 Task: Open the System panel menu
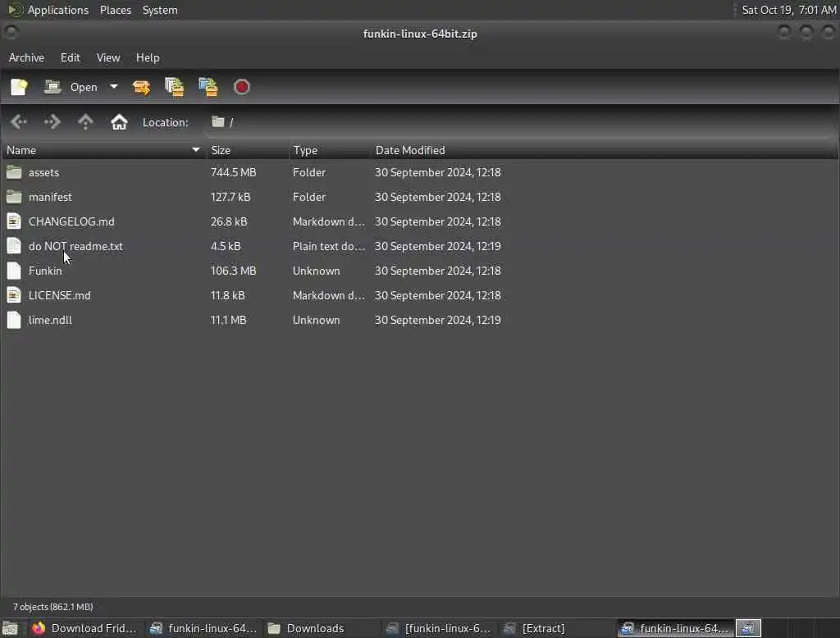160,10
